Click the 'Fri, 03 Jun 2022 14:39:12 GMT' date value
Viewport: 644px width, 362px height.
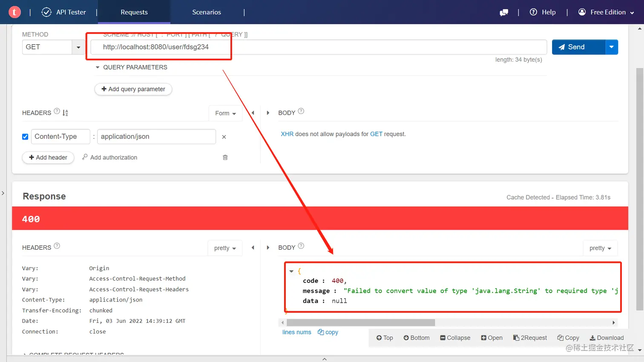click(x=137, y=321)
